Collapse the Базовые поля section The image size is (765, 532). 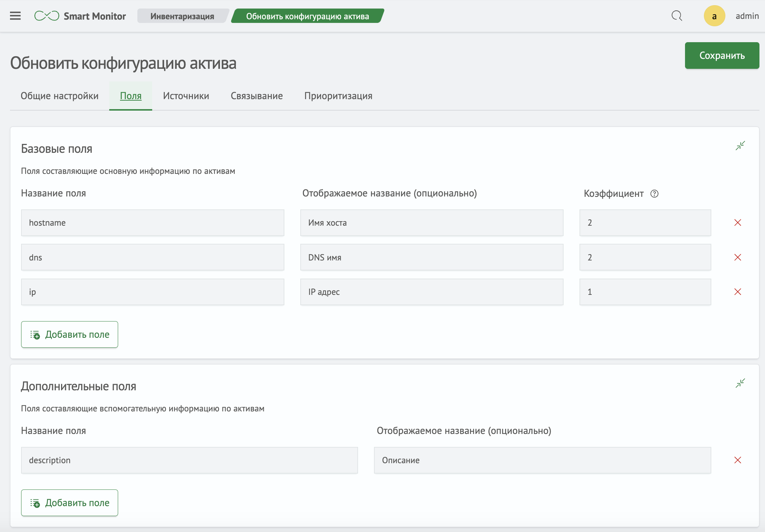[740, 146]
